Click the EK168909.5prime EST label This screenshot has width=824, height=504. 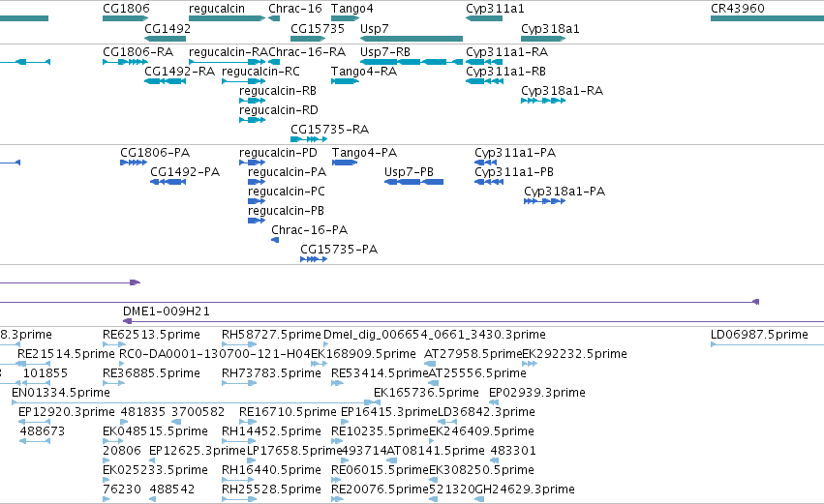363,354
